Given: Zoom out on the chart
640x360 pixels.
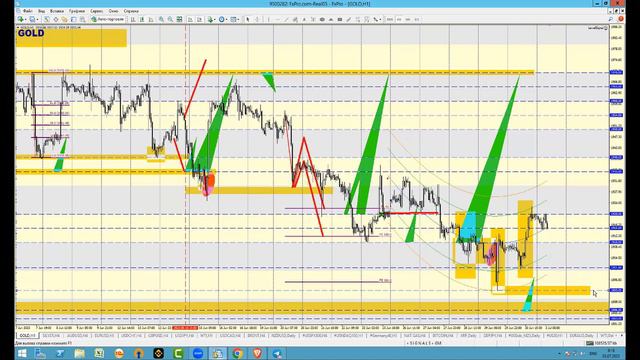Looking at the screenshot, I should tap(170, 19).
